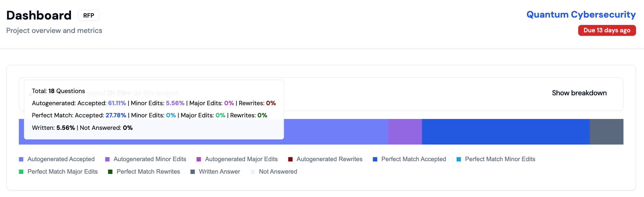Image resolution: width=644 pixels, height=197 pixels.
Task: Toggle Autogenerated Rewrites legend swatch
Action: coord(290,159)
